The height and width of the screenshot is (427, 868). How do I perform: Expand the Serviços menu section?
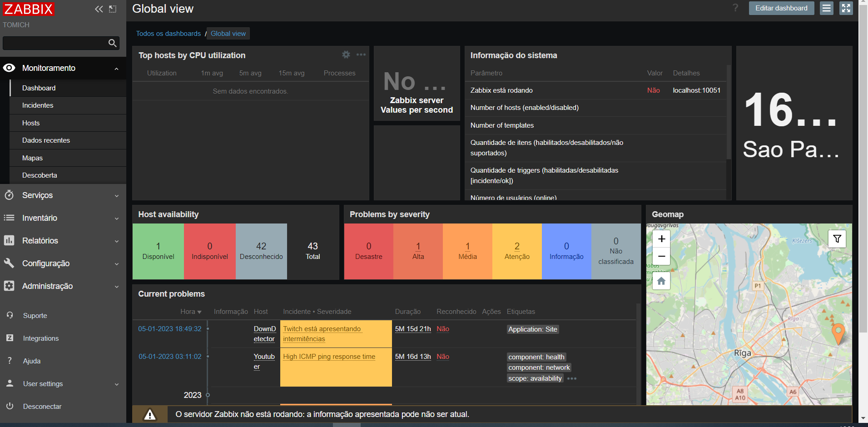(x=63, y=195)
